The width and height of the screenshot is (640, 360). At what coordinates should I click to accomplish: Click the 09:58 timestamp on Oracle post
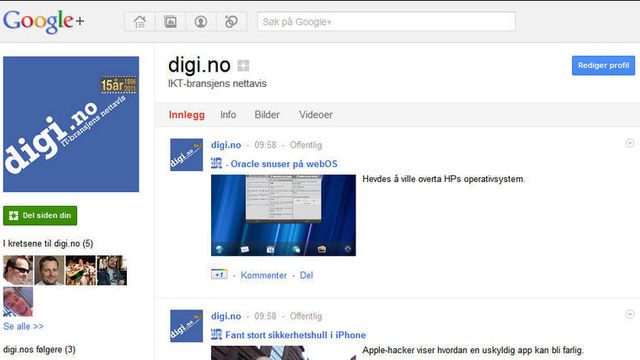click(265, 145)
